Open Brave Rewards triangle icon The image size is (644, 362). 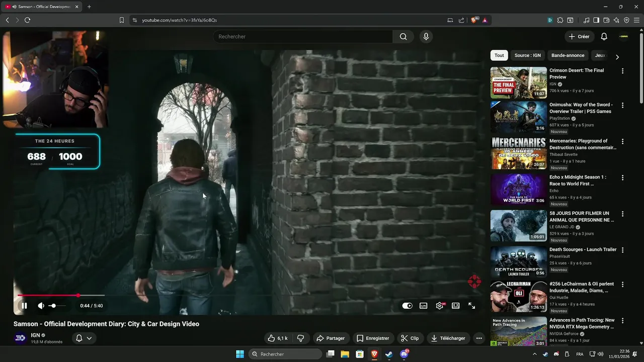coord(485,20)
